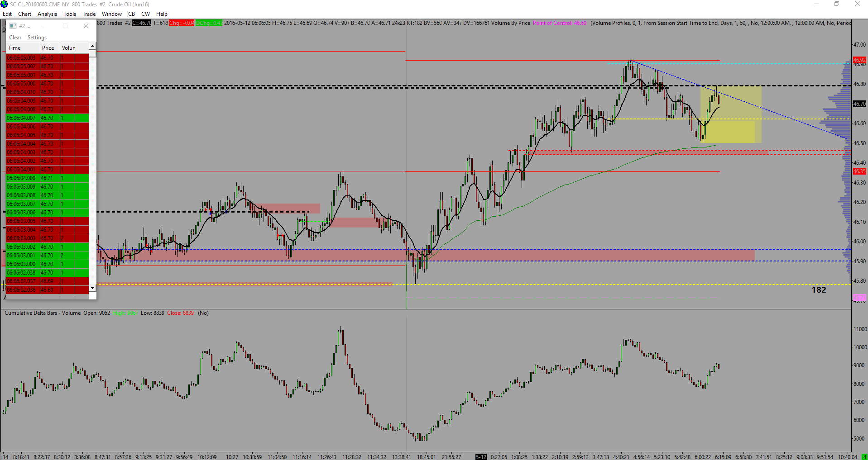Viewport: 868px width, 460px height.
Task: Click the red 46.35 price axis label
Action: point(859,171)
